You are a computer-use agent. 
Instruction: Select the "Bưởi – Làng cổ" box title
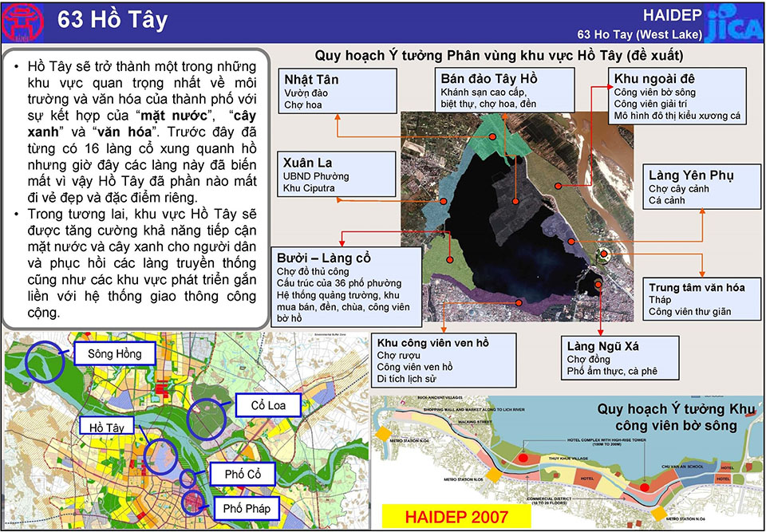tap(324, 258)
